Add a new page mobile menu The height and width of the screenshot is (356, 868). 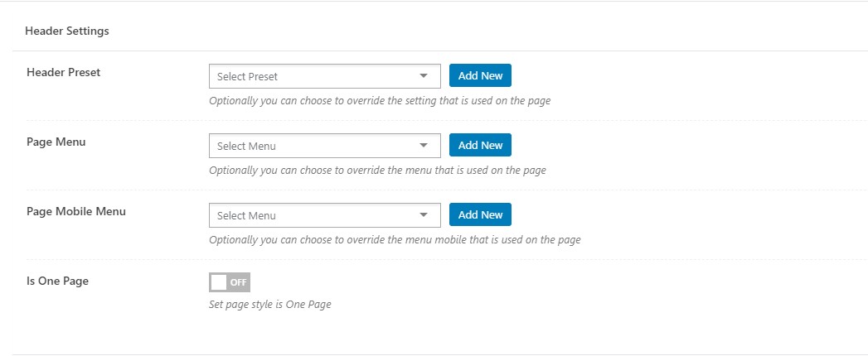pos(480,215)
